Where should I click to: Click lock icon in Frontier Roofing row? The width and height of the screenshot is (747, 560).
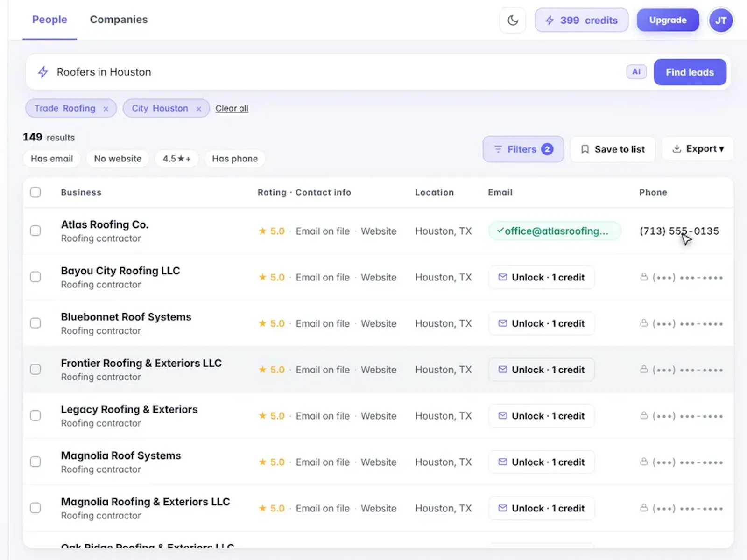(644, 369)
